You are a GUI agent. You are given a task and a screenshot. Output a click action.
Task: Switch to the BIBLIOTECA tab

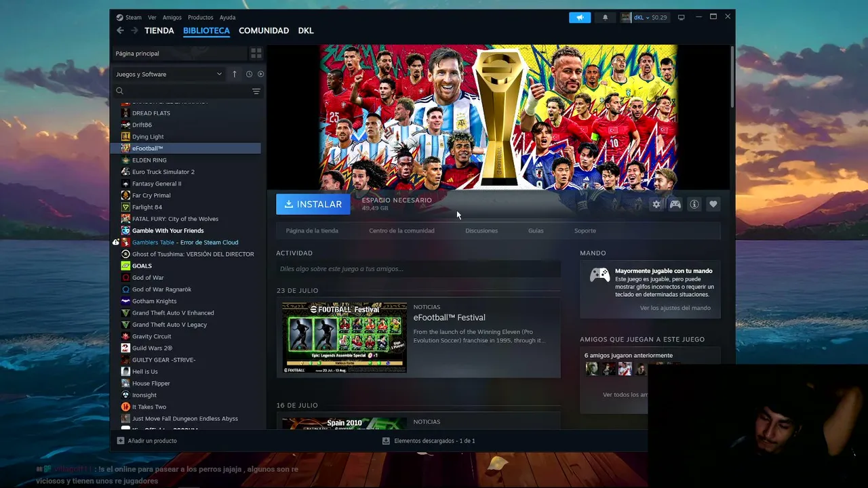[x=206, y=30]
